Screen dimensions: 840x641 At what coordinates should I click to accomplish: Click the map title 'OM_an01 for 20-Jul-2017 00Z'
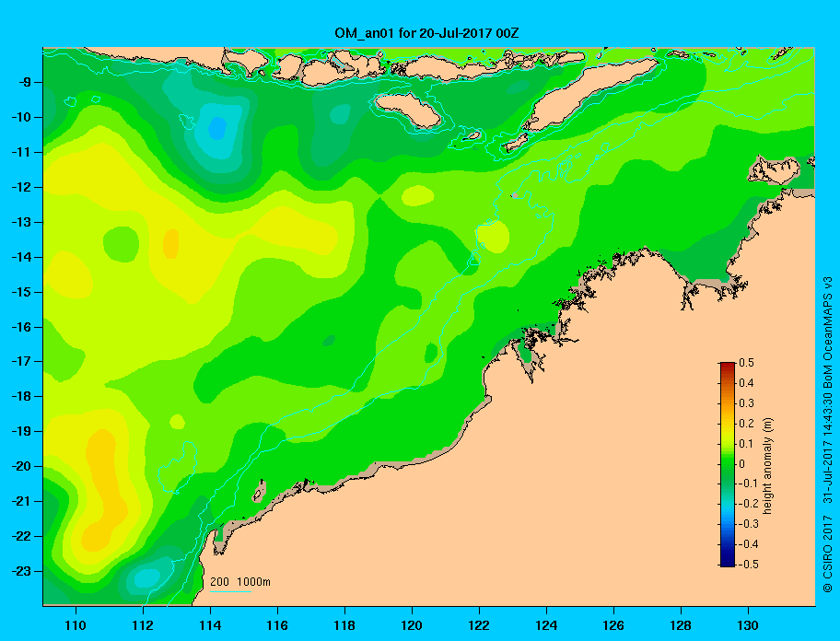[x=426, y=33]
